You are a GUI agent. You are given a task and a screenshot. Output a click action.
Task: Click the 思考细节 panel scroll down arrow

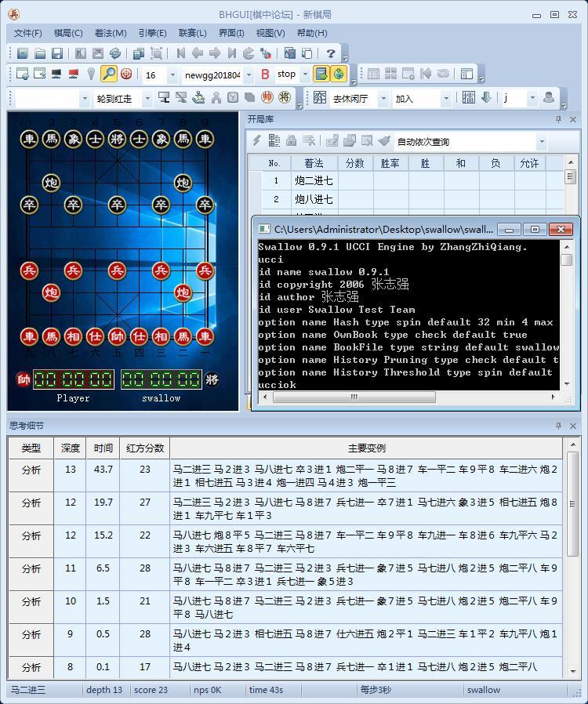click(x=573, y=671)
